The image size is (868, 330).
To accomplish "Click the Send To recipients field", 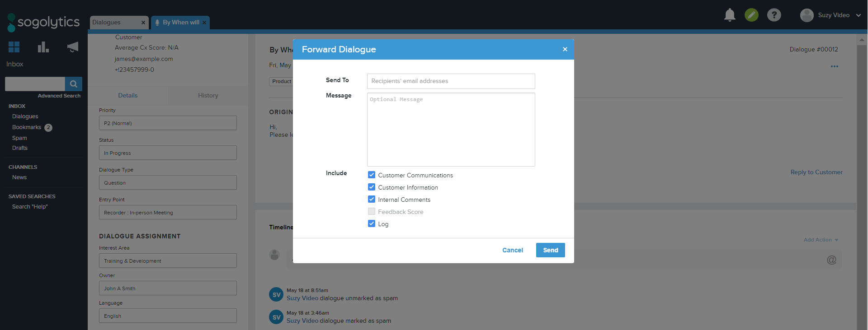I will pos(451,81).
